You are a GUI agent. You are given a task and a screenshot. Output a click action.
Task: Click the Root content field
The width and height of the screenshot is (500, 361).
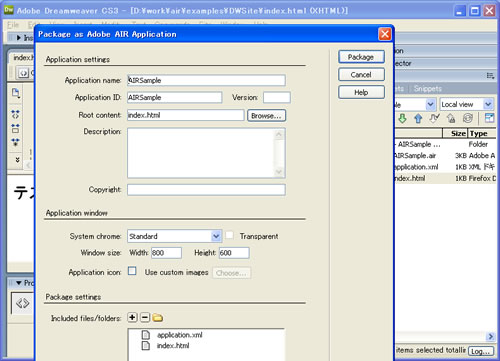coord(185,115)
